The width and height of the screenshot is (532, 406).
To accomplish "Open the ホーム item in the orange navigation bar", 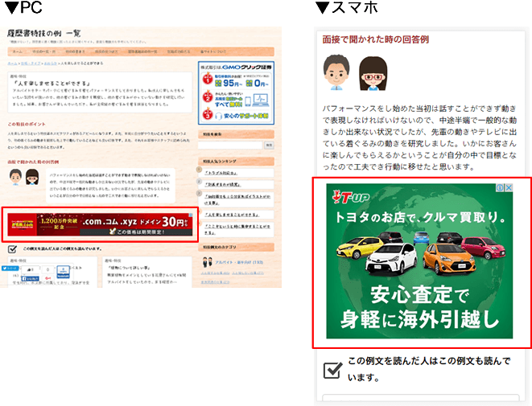I will click(x=17, y=51).
